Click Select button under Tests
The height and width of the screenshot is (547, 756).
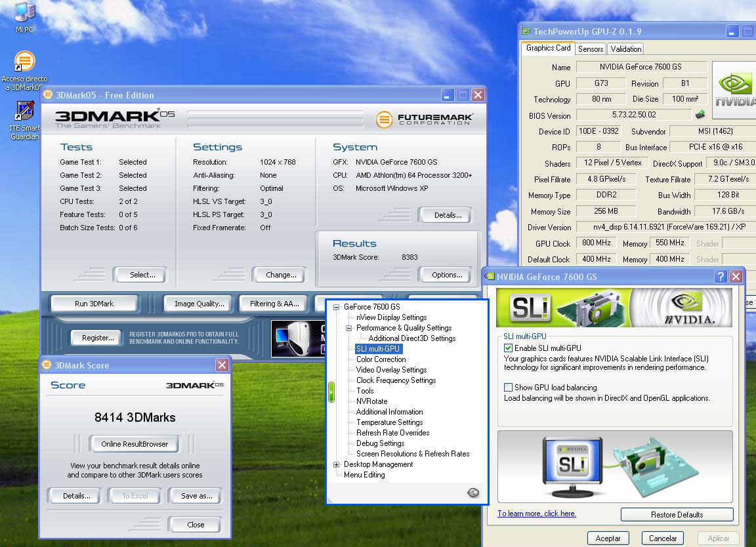[x=140, y=275]
